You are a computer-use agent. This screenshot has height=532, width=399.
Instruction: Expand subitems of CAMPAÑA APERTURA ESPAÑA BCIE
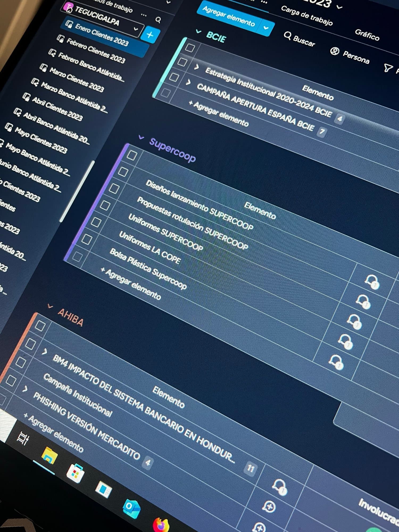tap(188, 82)
